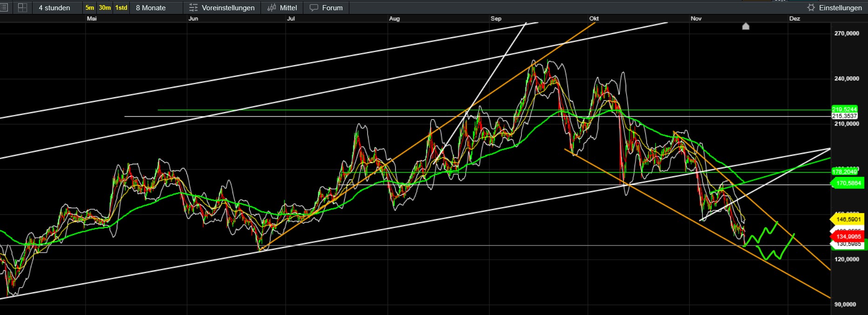The height and width of the screenshot is (315, 868).
Task: Click the Forum speech bubble icon
Action: click(x=314, y=7)
